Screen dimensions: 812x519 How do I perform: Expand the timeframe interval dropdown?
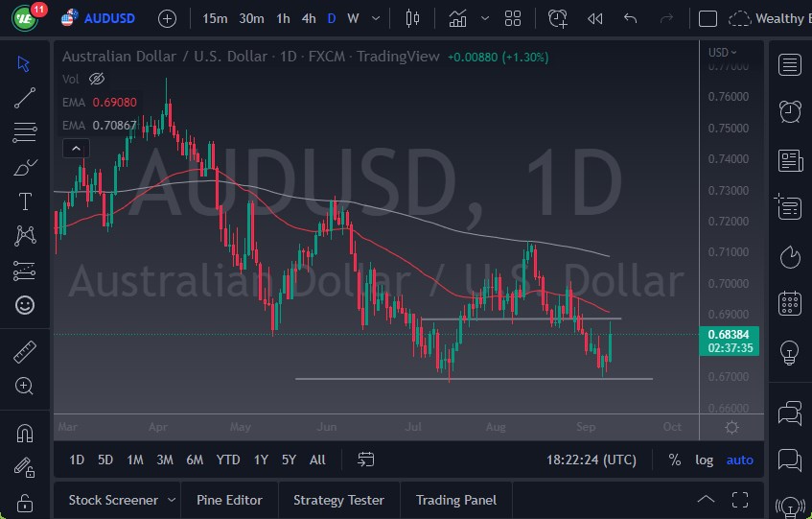tap(376, 18)
